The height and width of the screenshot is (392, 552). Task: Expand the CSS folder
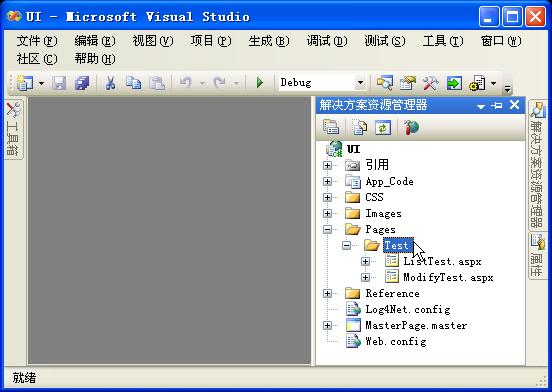tap(327, 197)
